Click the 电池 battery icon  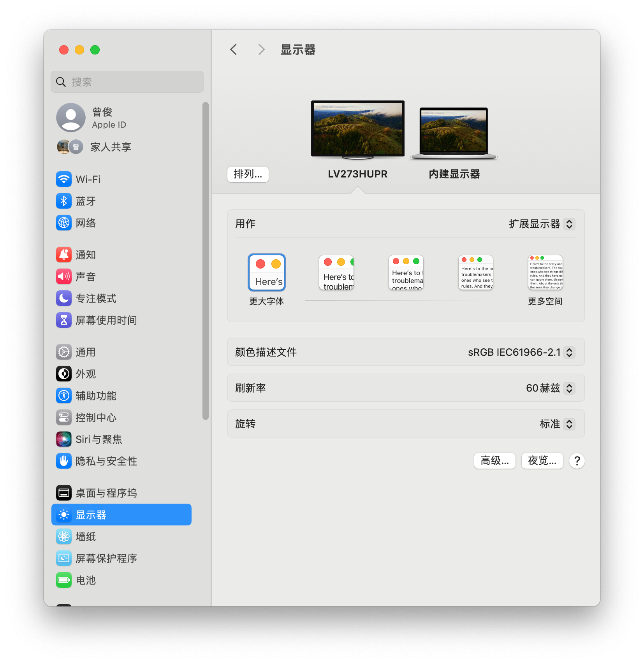(64, 580)
